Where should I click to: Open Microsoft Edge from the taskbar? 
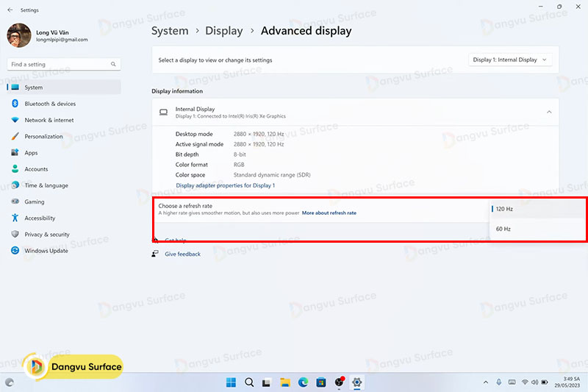point(303,382)
